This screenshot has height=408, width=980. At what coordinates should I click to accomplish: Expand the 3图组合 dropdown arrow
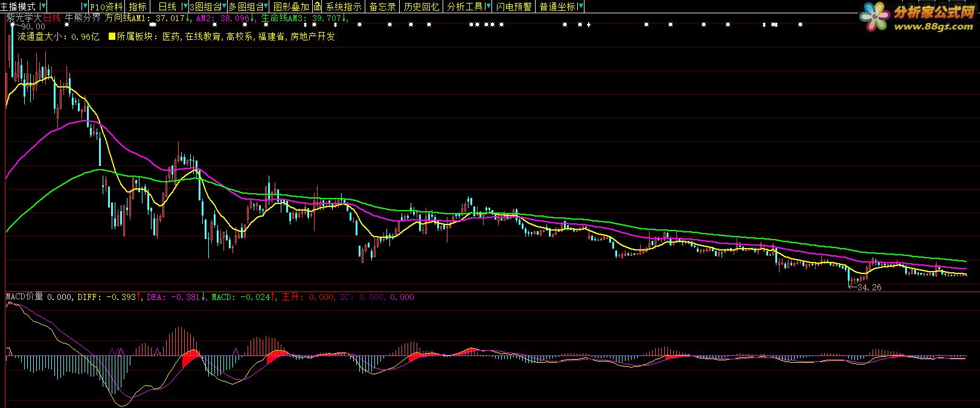click(x=224, y=7)
